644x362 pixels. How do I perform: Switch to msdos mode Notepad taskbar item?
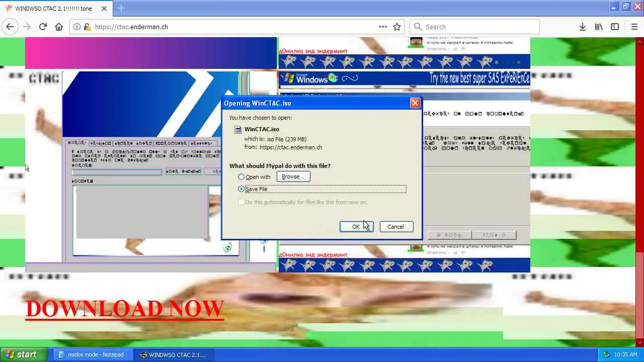click(94, 354)
